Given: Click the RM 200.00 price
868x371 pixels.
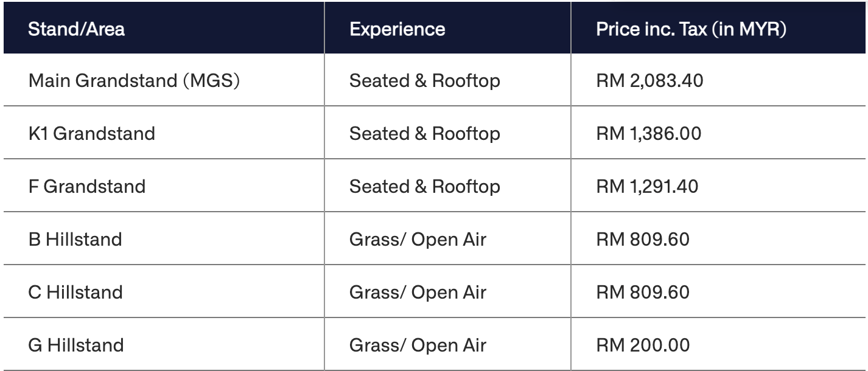Looking at the screenshot, I should pos(643,345).
